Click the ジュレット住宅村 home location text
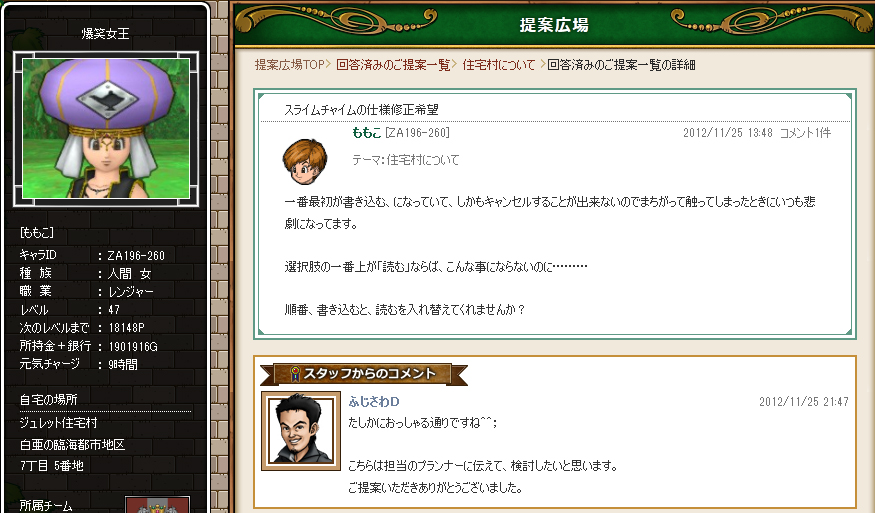This screenshot has width=875, height=513. pos(58,423)
